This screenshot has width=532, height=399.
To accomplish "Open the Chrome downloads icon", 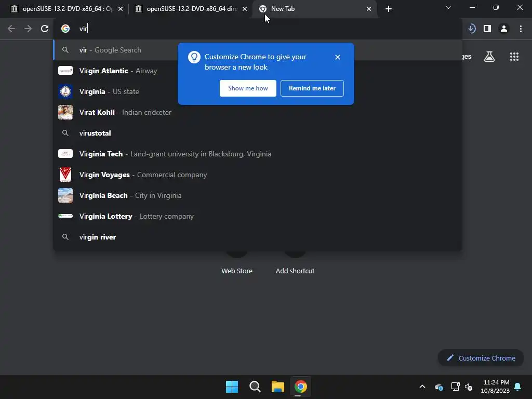I will coord(471,29).
